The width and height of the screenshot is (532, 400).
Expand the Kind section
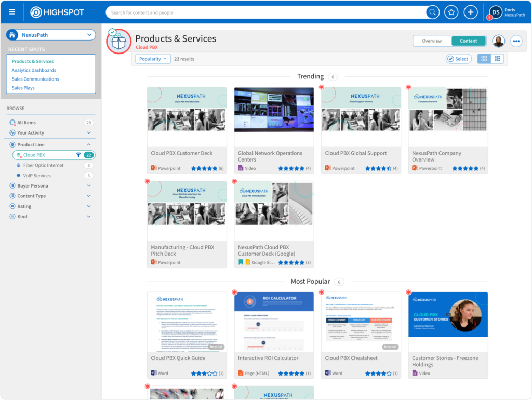[x=89, y=216]
